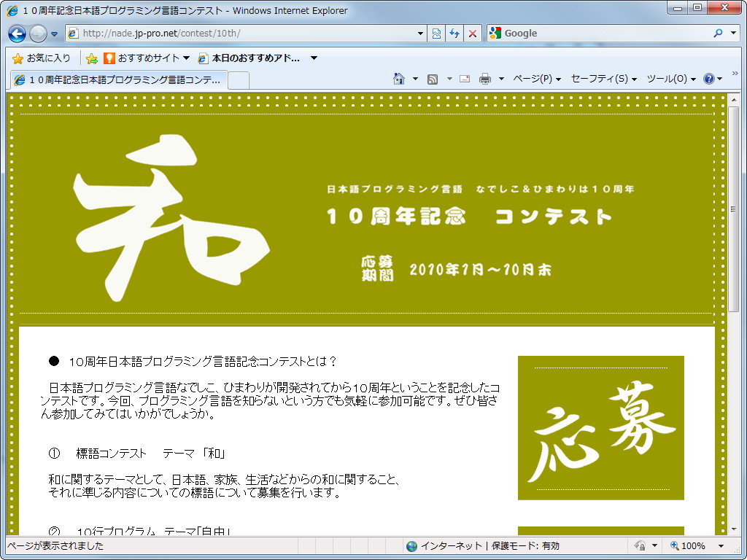The width and height of the screenshot is (747, 560).
Task: Open the Google search provider dropdown
Action: [x=732, y=34]
